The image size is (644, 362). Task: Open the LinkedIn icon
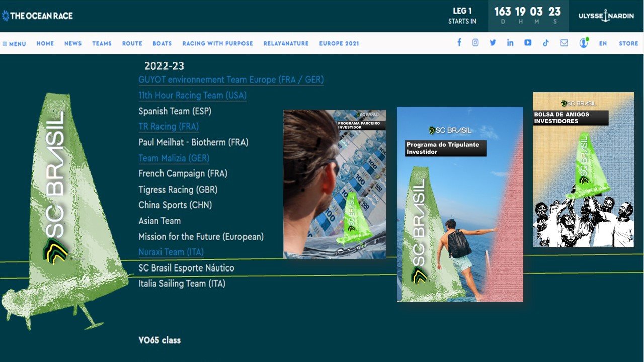tap(510, 43)
